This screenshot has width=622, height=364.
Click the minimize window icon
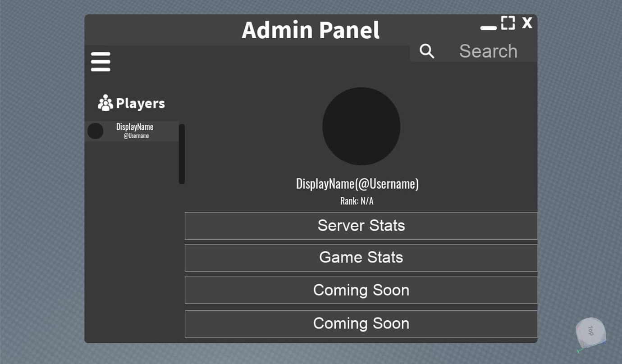(488, 27)
